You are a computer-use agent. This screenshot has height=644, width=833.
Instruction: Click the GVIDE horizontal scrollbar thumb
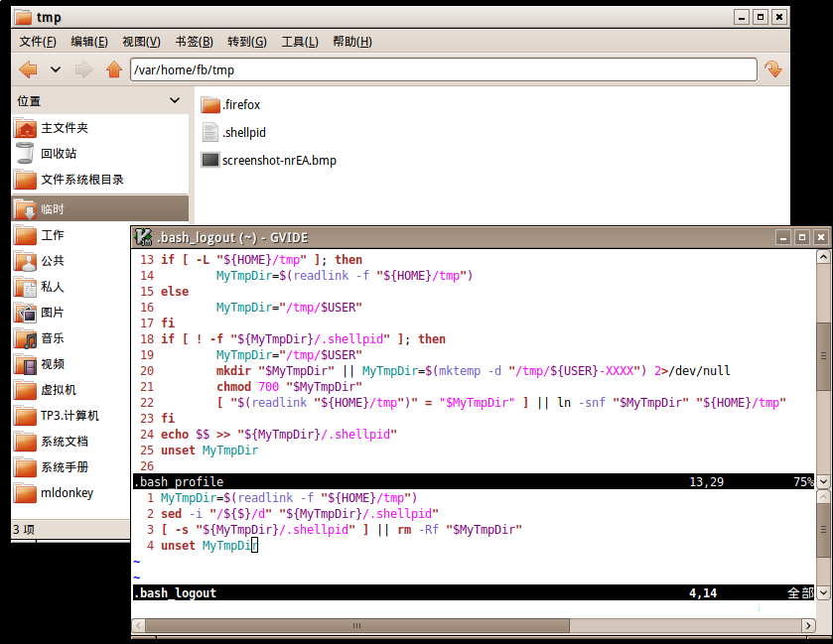tap(357, 625)
